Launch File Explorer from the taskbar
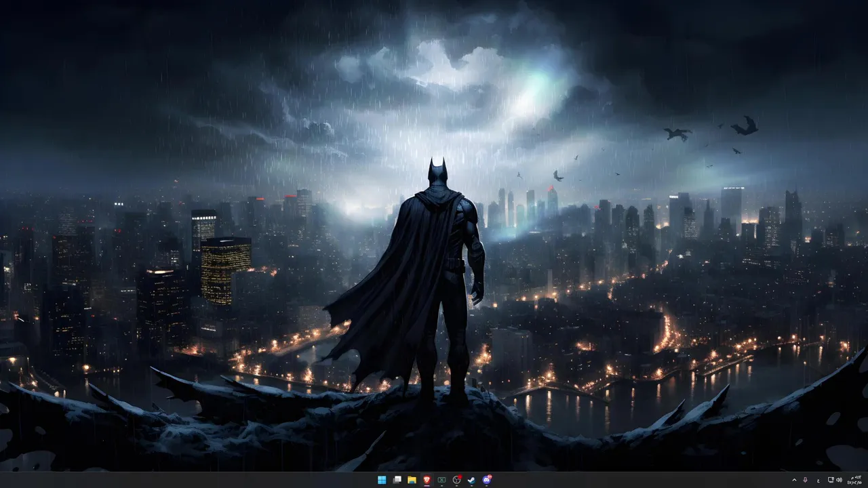The width and height of the screenshot is (868, 488). tap(412, 480)
